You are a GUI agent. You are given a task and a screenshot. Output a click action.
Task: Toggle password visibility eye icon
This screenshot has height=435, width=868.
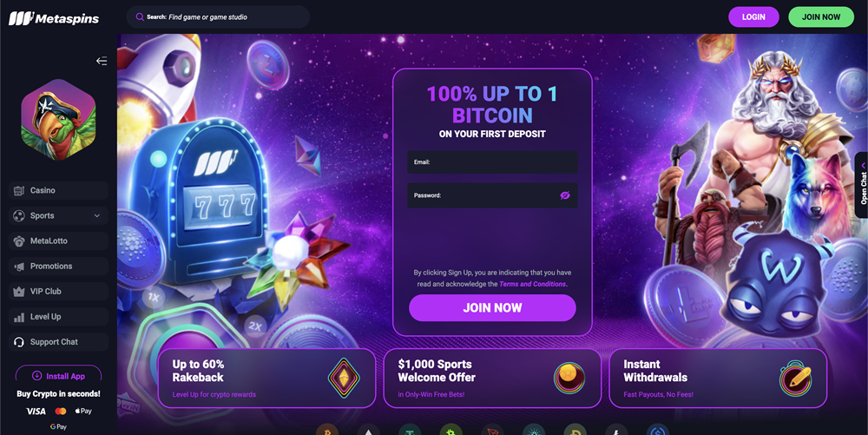point(565,195)
